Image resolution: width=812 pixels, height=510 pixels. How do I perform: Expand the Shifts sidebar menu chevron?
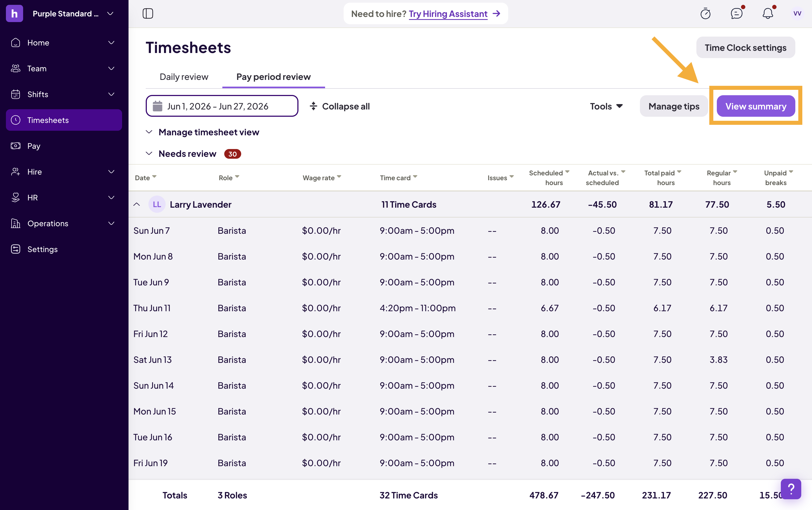coord(111,94)
